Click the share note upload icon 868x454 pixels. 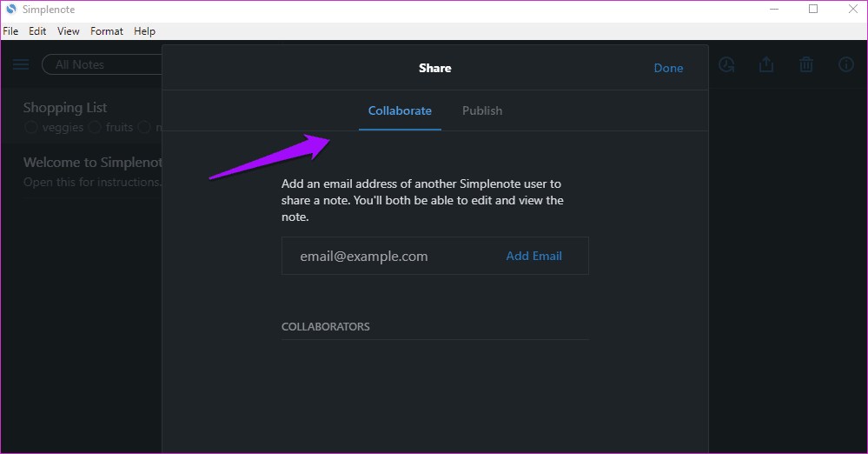click(x=766, y=64)
